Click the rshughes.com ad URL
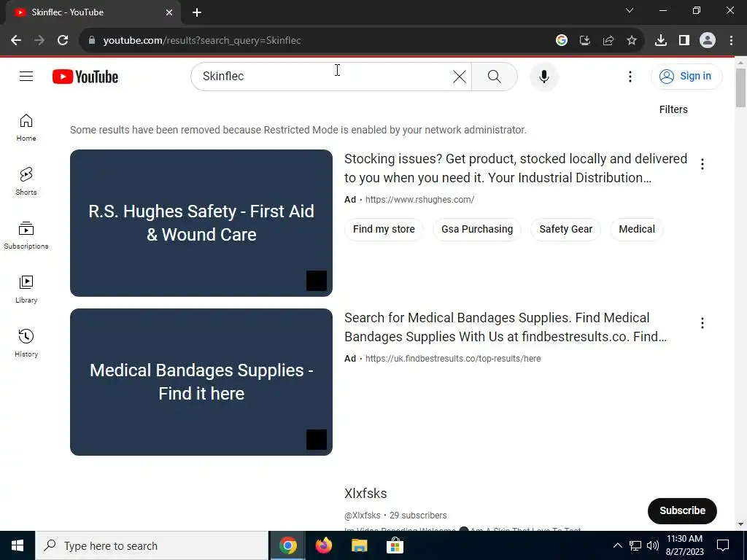Viewport: 747px width, 560px height. click(419, 200)
